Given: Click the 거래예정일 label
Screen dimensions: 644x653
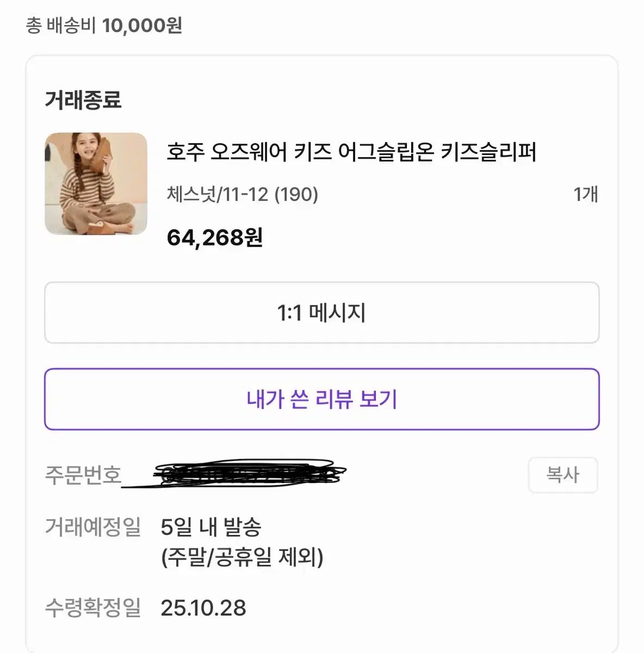Looking at the screenshot, I should tap(92, 527).
